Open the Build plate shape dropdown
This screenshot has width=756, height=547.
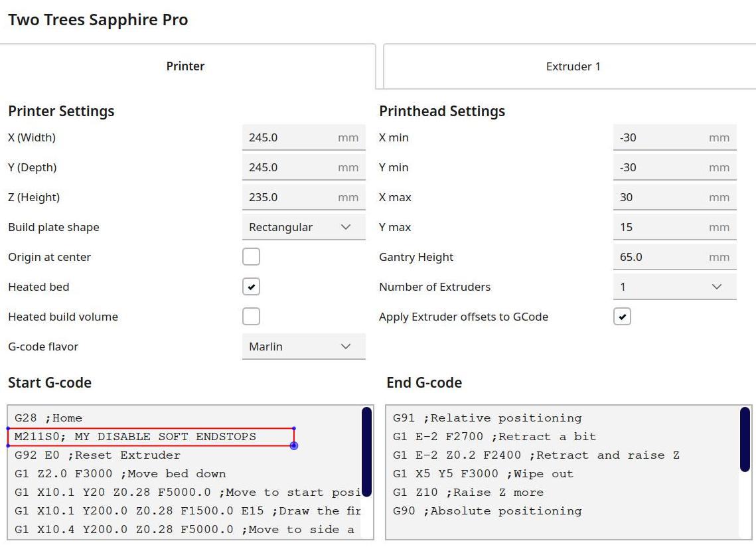(304, 227)
